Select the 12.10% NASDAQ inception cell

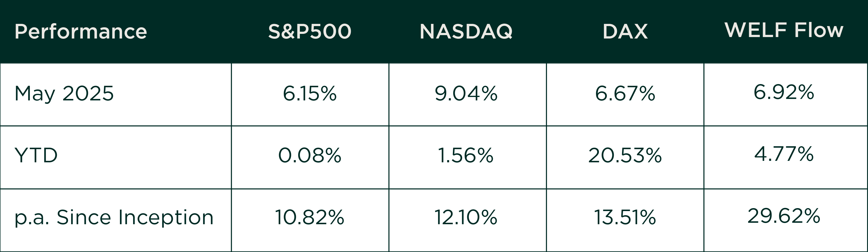(466, 217)
